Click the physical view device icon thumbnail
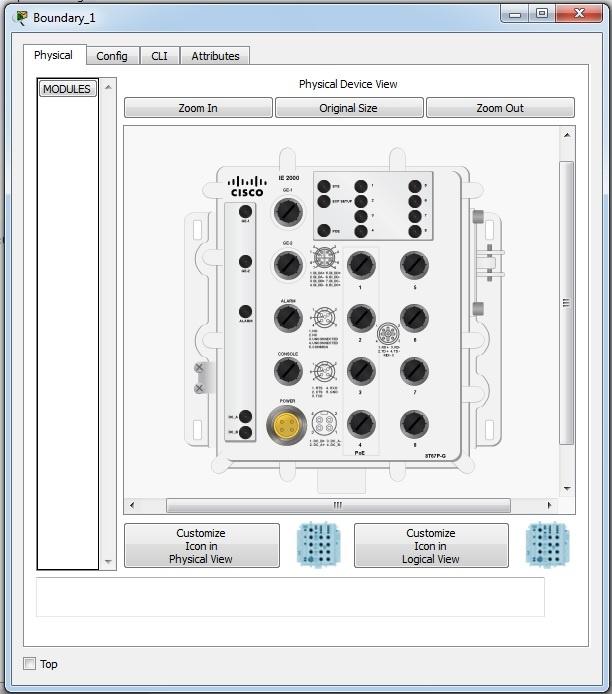 tap(318, 545)
